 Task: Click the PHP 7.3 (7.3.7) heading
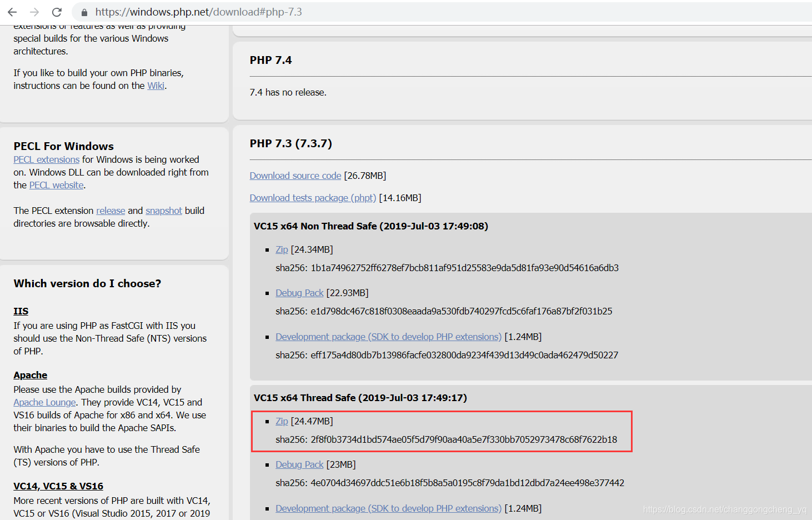coord(291,143)
